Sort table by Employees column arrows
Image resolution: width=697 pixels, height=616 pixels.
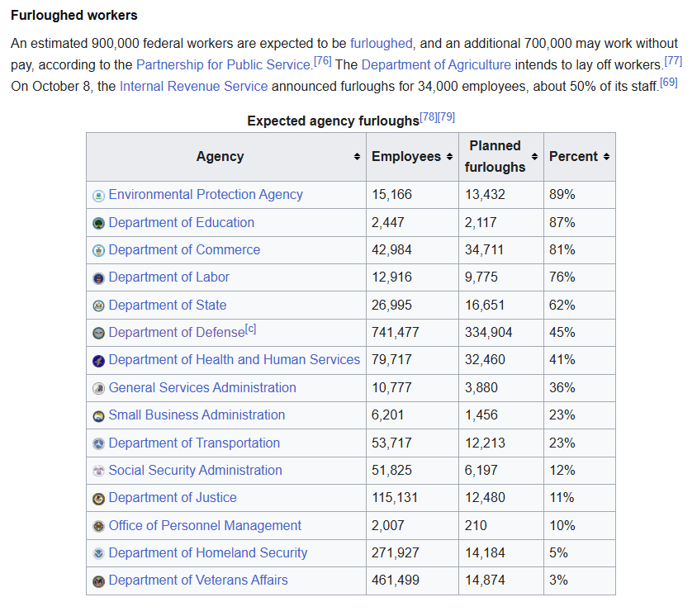pos(449,156)
